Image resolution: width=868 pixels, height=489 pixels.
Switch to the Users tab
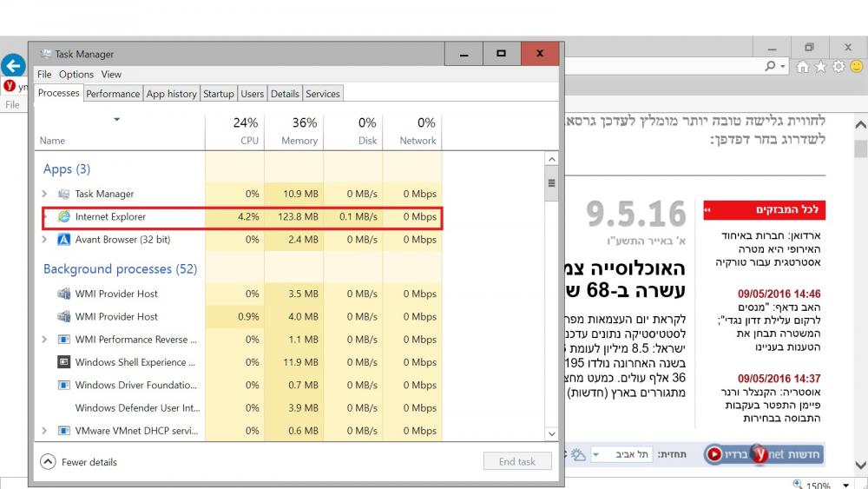point(253,94)
